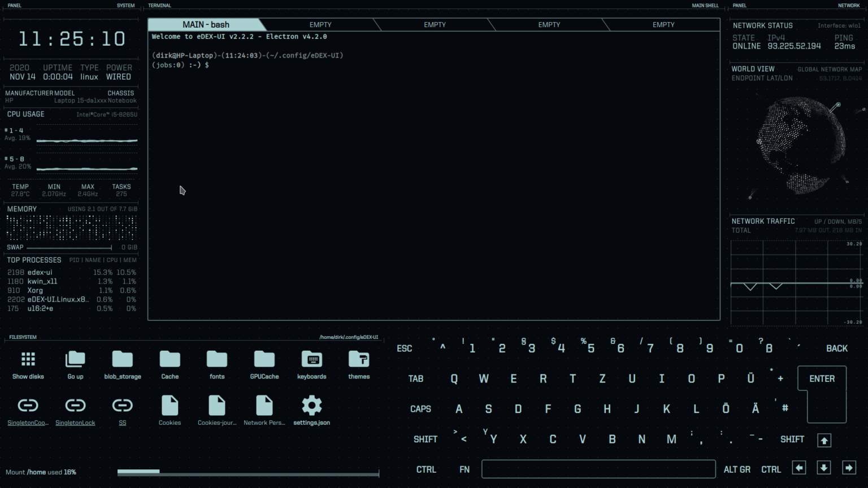Toggle the CTRL modifier key
This screenshot has width=868, height=488.
[427, 469]
